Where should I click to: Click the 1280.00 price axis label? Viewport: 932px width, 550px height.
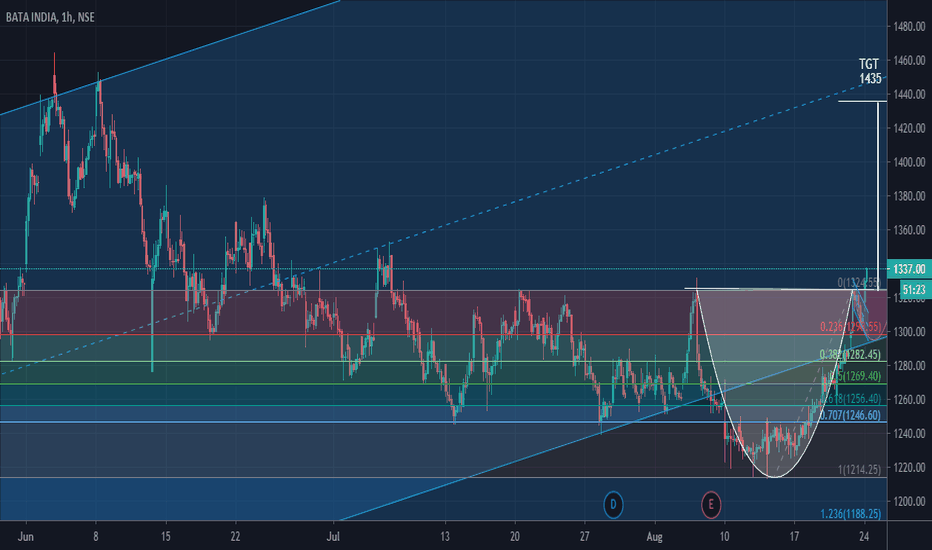click(909, 365)
